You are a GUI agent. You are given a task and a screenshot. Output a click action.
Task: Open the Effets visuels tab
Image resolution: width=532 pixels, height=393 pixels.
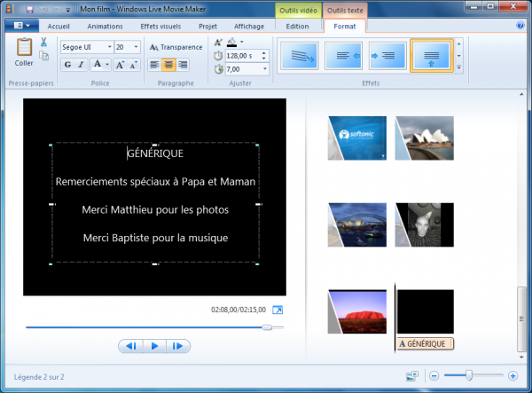159,27
